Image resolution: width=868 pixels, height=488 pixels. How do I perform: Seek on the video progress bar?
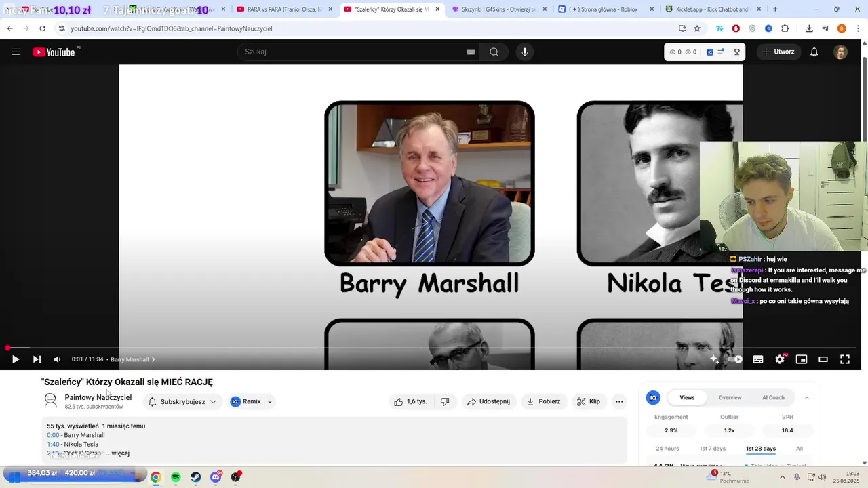(x=431, y=348)
